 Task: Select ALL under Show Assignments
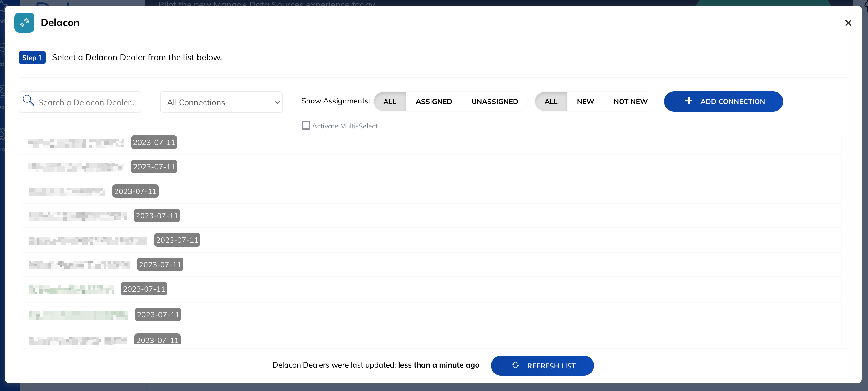pyautogui.click(x=390, y=102)
